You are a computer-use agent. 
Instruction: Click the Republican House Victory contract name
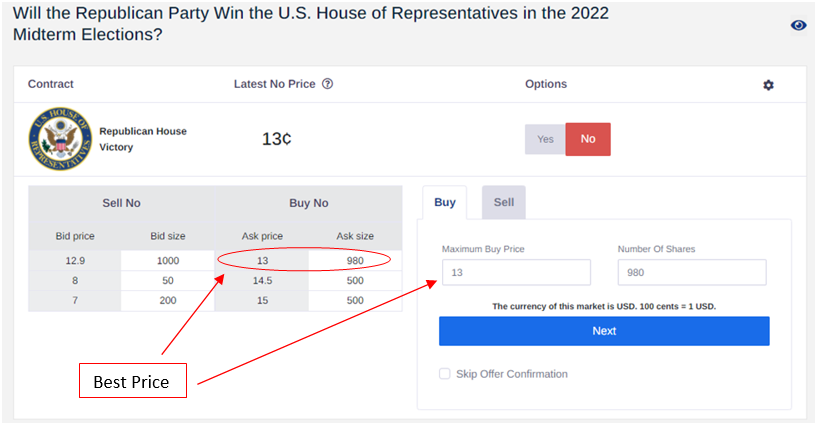(x=143, y=139)
